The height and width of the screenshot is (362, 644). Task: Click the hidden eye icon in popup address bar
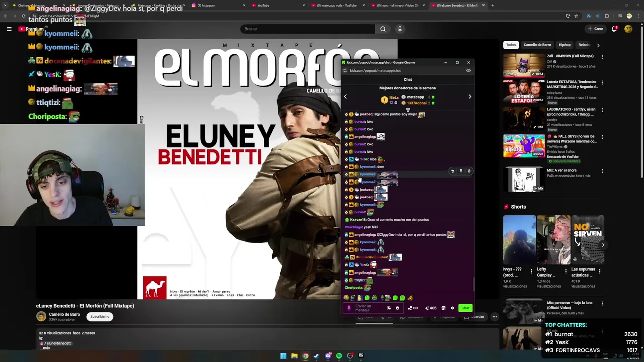(468, 71)
